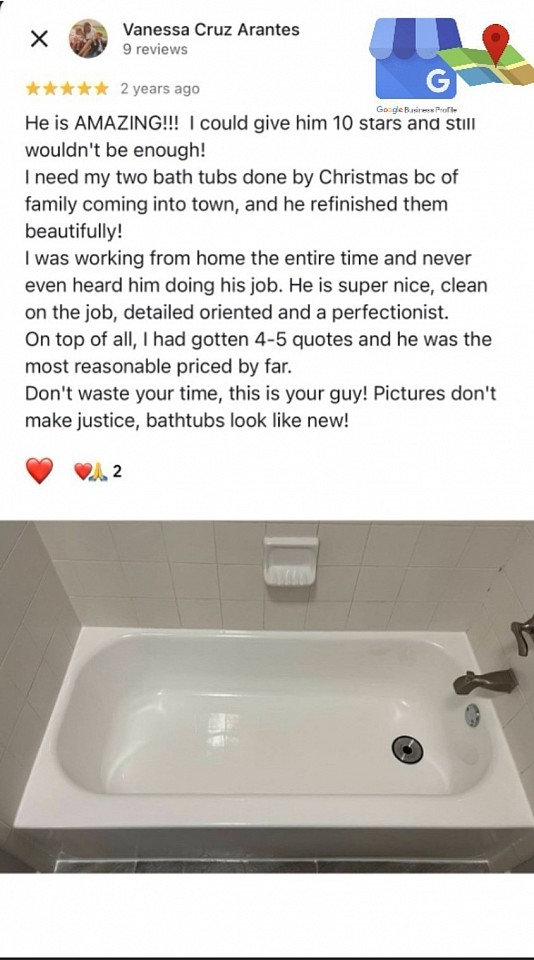Open the heart and praying-hands reactions
This screenshot has width=534, height=960.
pos(91,471)
